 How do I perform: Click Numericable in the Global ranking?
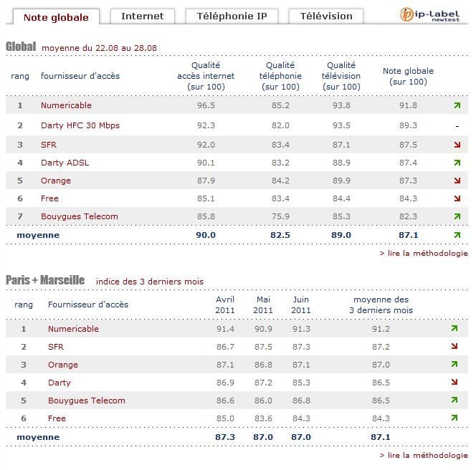[x=66, y=106]
